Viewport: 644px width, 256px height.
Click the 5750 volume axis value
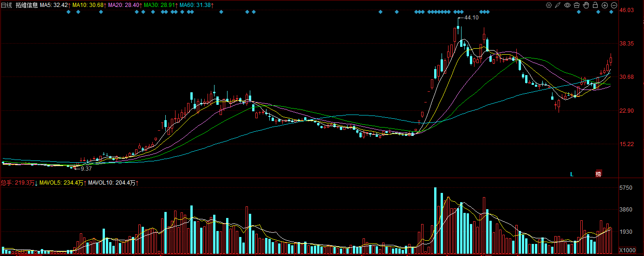pos(626,188)
